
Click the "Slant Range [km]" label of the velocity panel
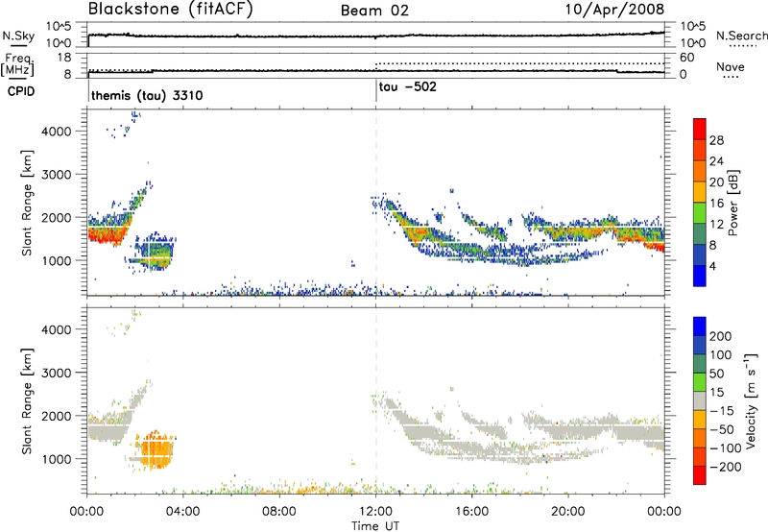coord(27,400)
